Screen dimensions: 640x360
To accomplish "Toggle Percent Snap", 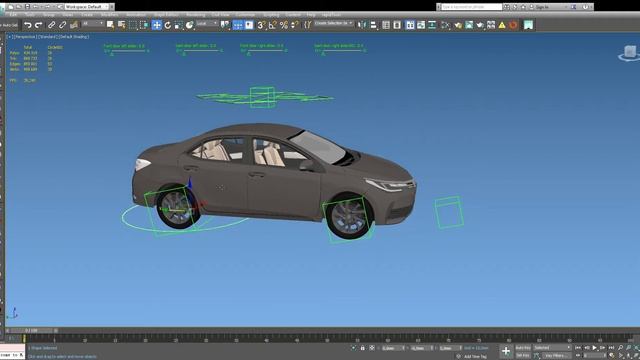I will tap(284, 25).
